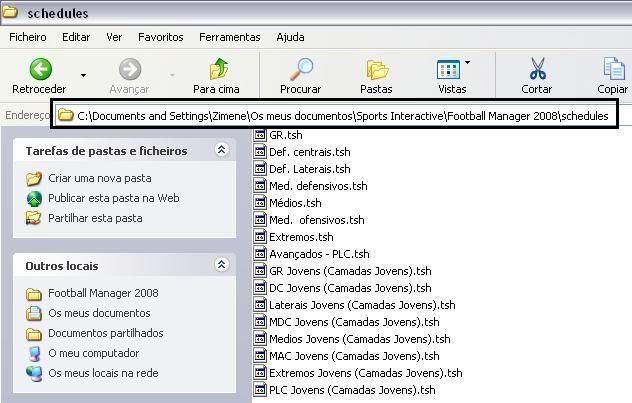Image resolution: width=632 pixels, height=403 pixels.
Task: Select the file icon of Med. ofensivos.tsh
Action: point(260,220)
